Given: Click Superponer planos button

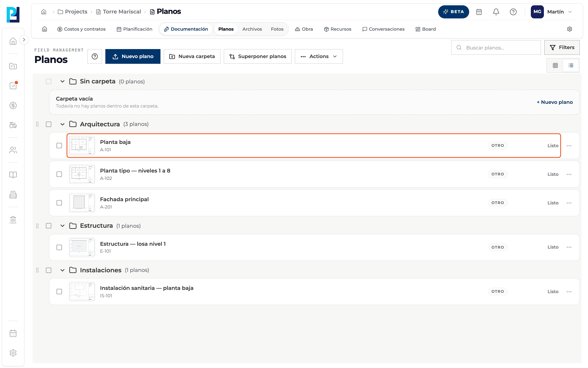Looking at the screenshot, I should 257,56.
